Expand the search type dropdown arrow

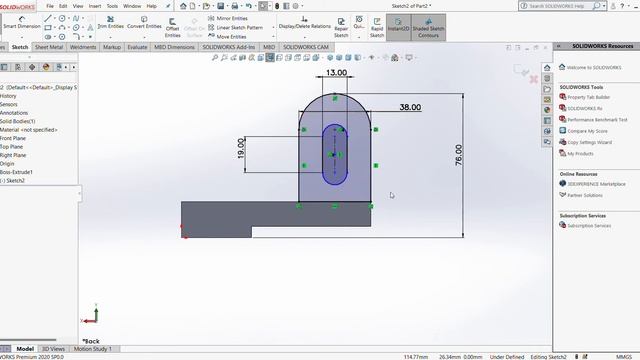(604, 6)
